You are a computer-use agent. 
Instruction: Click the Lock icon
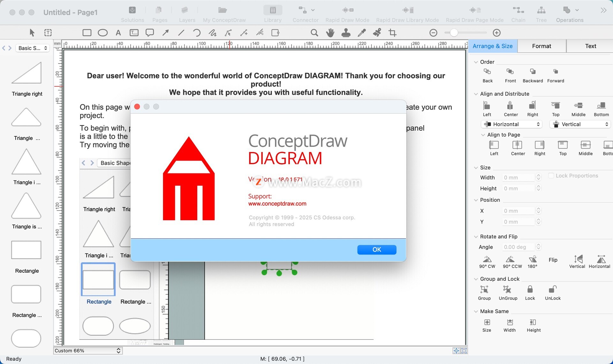(530, 289)
